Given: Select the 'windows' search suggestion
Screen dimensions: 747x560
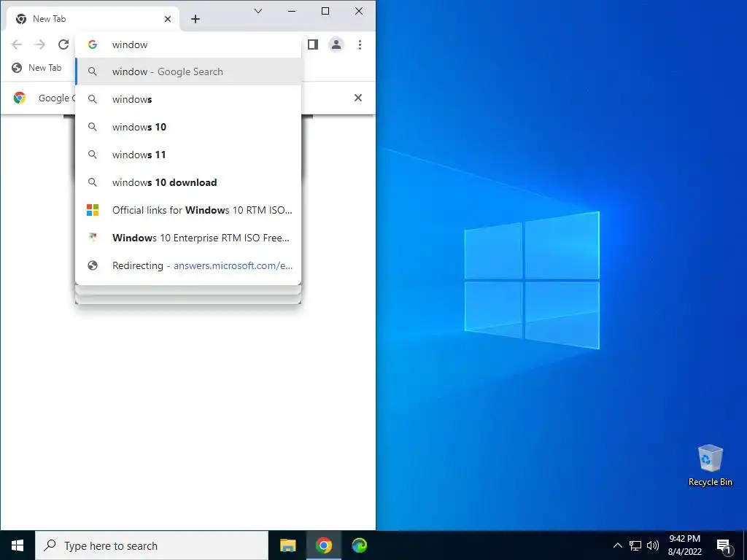Looking at the screenshot, I should 188,99.
